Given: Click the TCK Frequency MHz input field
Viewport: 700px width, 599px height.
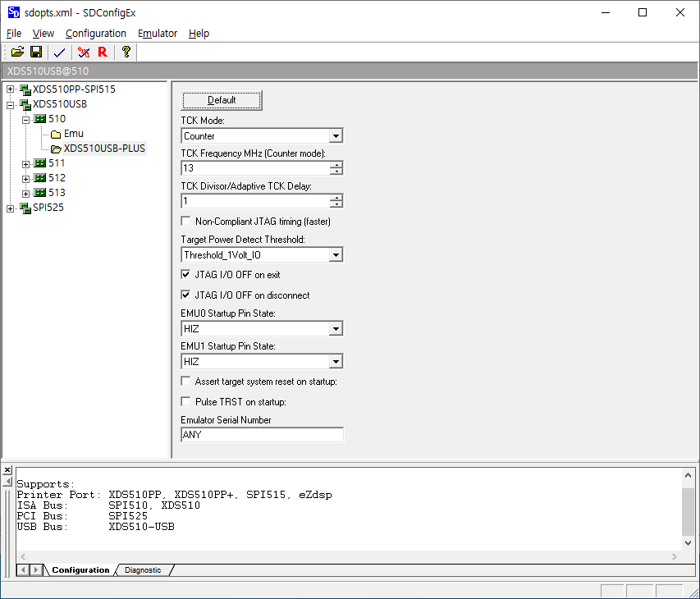Looking at the screenshot, I should [255, 168].
